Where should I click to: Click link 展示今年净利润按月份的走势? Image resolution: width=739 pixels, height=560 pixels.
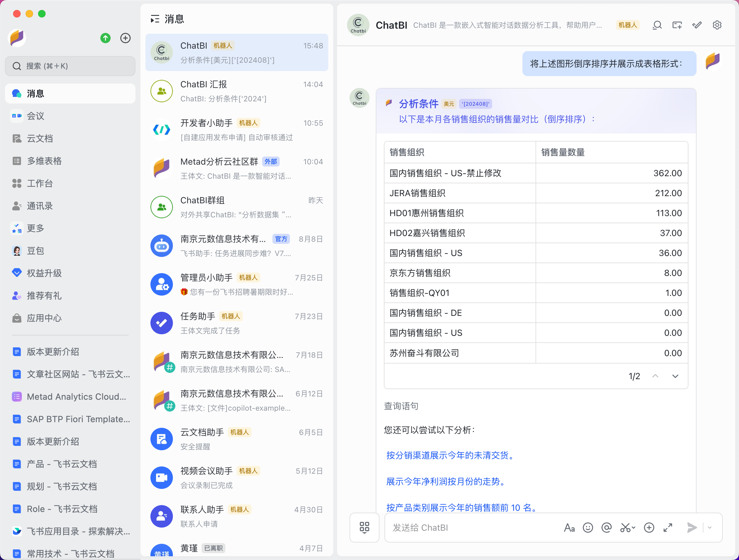(x=447, y=481)
